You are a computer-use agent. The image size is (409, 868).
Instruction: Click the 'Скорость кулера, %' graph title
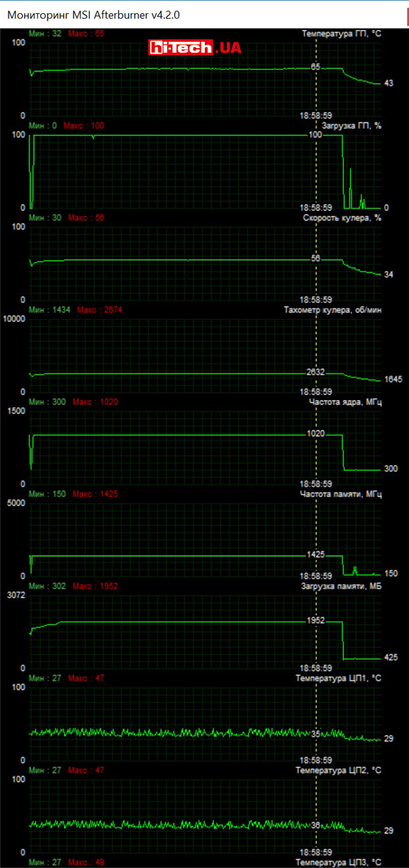(x=342, y=218)
